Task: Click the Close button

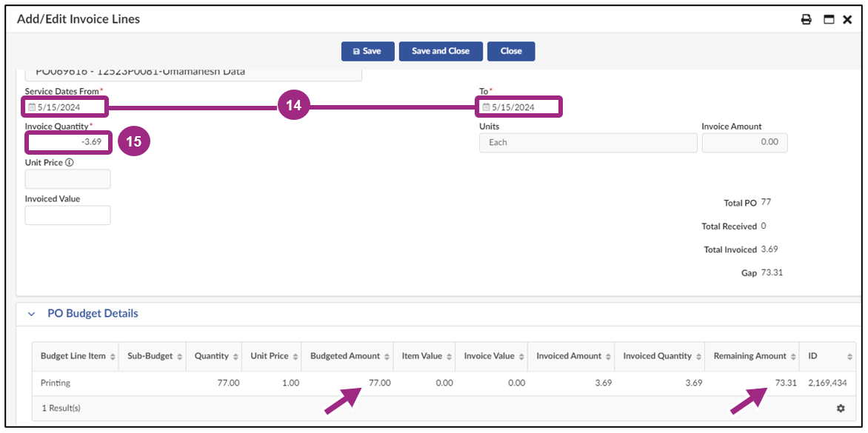Action: tap(511, 51)
